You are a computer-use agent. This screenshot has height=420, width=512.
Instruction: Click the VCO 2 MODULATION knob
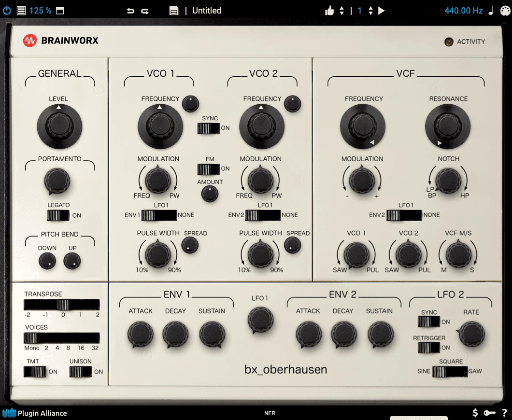[260, 180]
